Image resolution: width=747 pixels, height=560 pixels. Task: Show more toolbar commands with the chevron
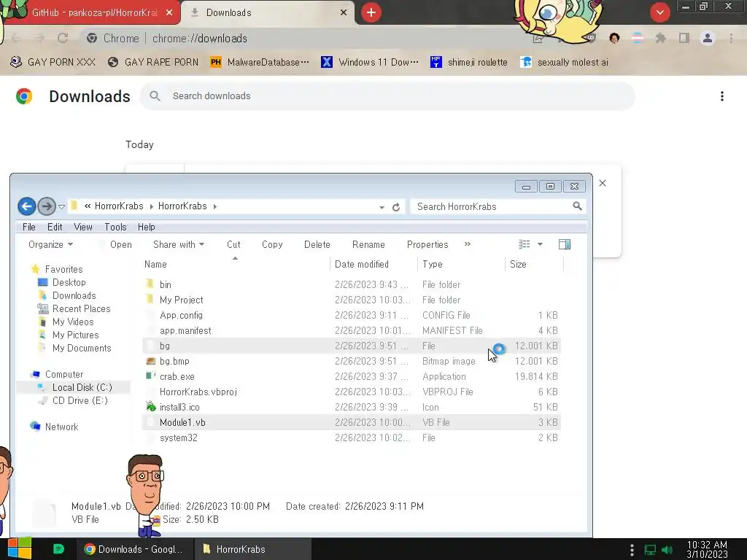[x=468, y=244]
